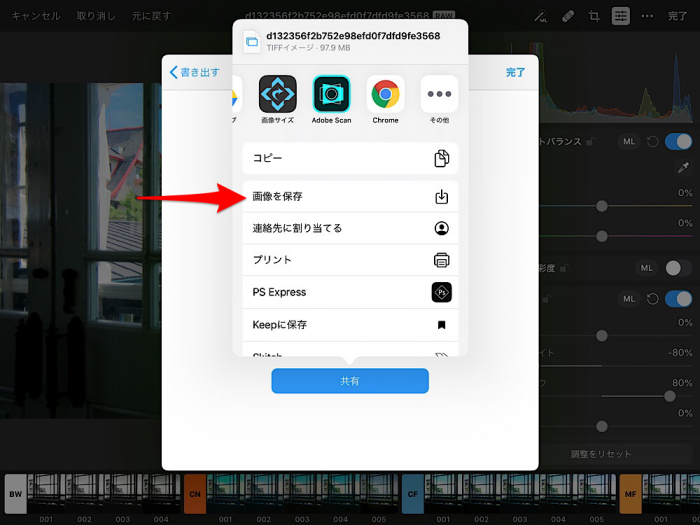Toggle the lightness section switch
This screenshot has height=525, width=700.
click(678, 299)
